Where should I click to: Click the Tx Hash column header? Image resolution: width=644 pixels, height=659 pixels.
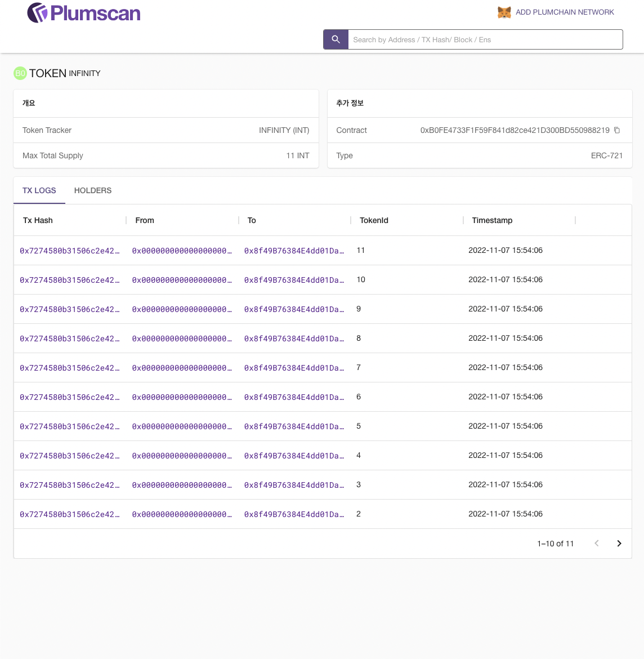[38, 220]
